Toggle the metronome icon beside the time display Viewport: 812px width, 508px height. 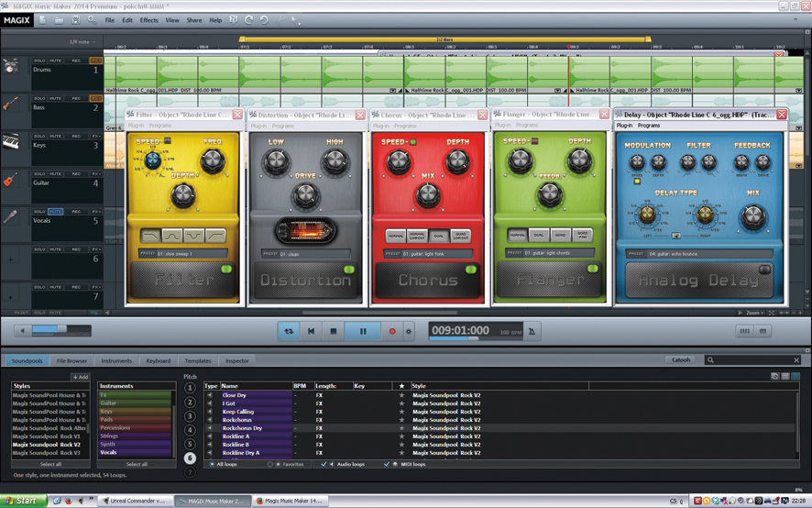click(532, 331)
